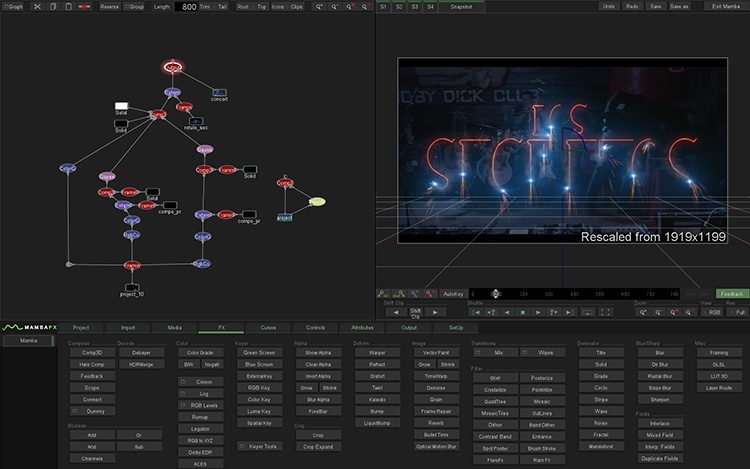Click the green Feedback button near timeline
750x469 pixels.
coord(731,294)
